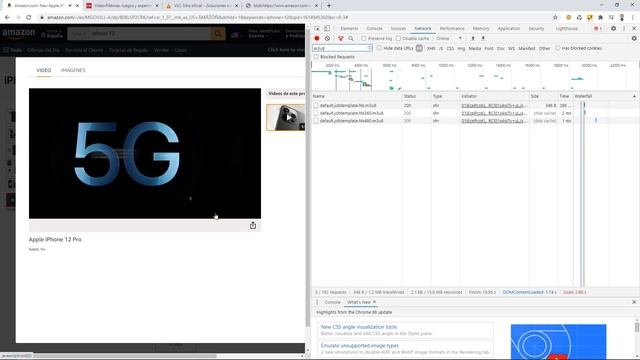640x360 pixels.
Task: Tick checkbox for default.jobtemplate.hls360.m3u8 row
Action: pyautogui.click(x=316, y=113)
